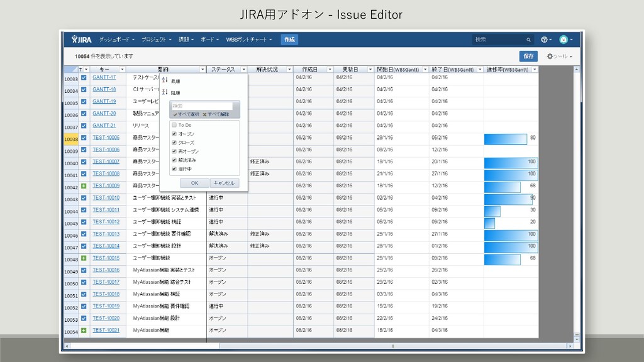Screen dimensions: 644x362
Task: Open the TEST-10010 issue link
Action: (106, 198)
